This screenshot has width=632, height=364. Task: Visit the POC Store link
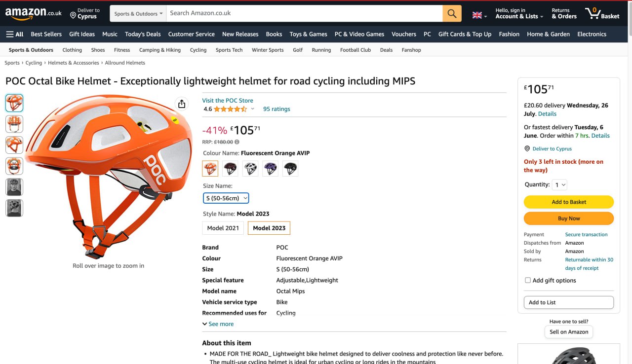pyautogui.click(x=228, y=100)
